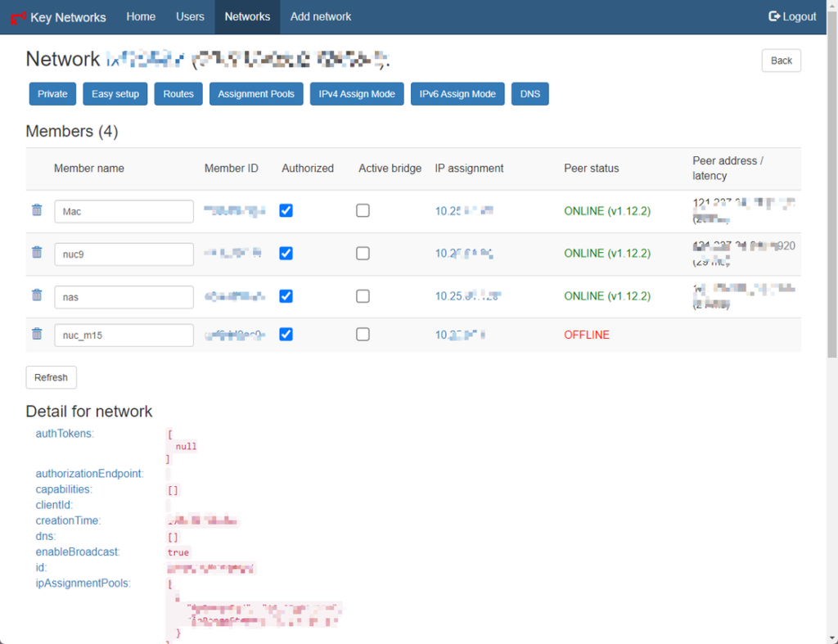Click the nuc_m15 member name field
The height and width of the screenshot is (644, 838).
pyautogui.click(x=124, y=335)
